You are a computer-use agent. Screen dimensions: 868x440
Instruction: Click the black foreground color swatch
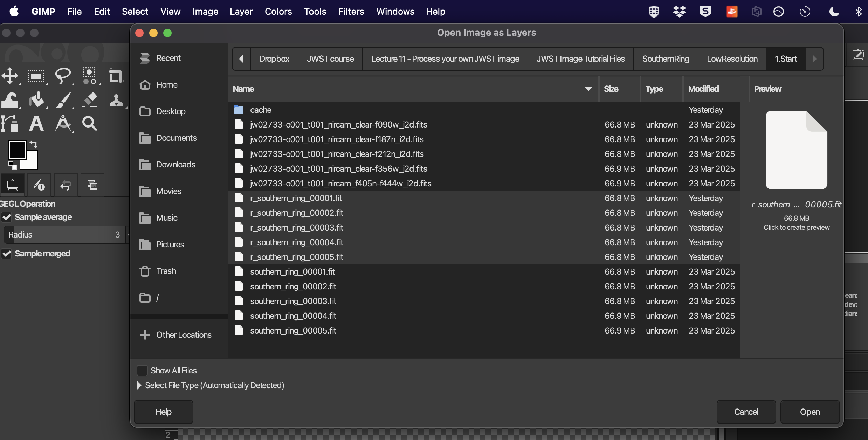17,150
